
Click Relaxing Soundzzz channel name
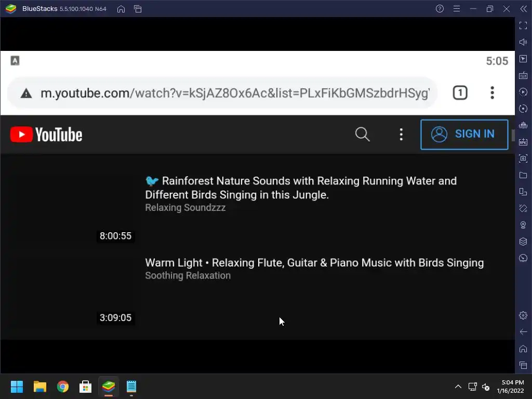[x=185, y=207]
